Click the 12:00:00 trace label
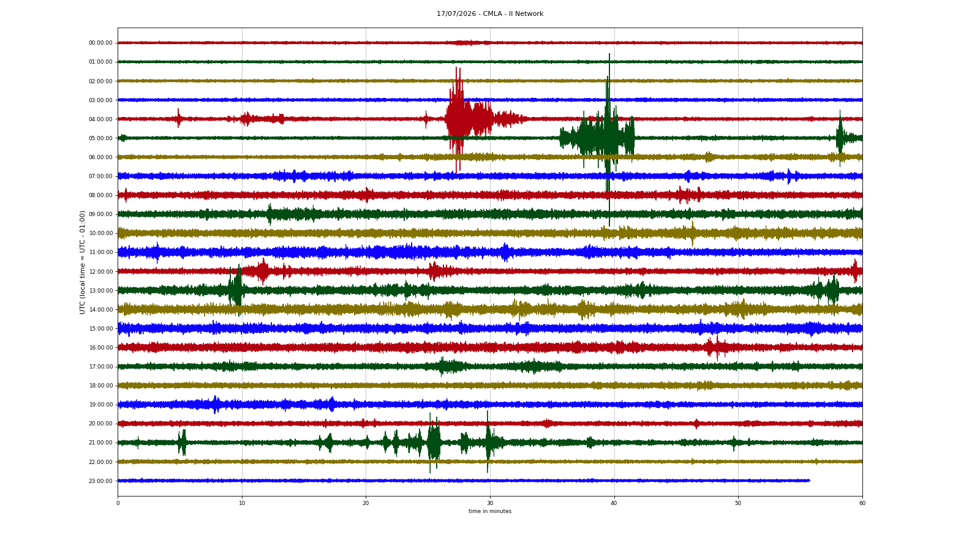Image resolution: width=980 pixels, height=551 pixels. [100, 271]
